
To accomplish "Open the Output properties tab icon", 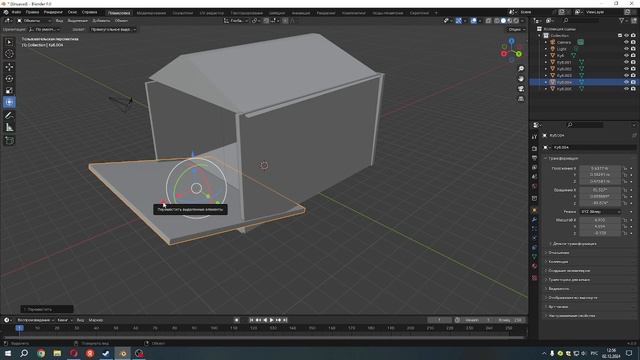I will point(534,158).
